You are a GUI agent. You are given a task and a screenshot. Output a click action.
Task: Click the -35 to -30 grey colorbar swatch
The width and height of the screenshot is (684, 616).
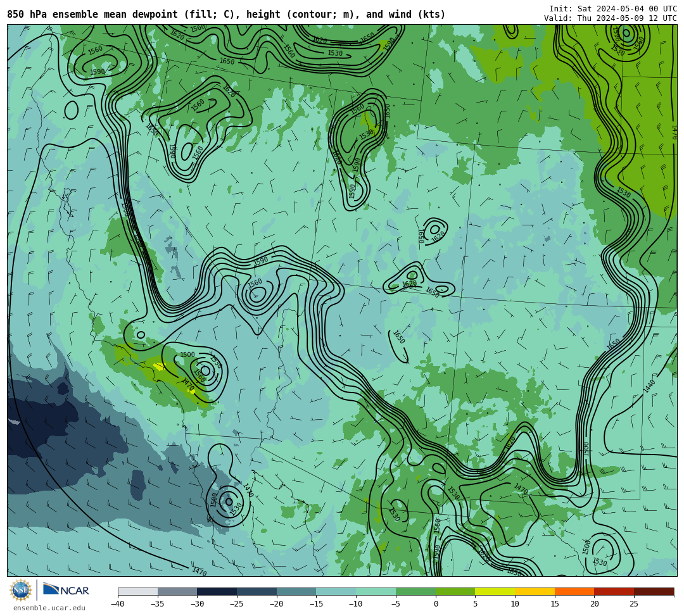[177, 591]
